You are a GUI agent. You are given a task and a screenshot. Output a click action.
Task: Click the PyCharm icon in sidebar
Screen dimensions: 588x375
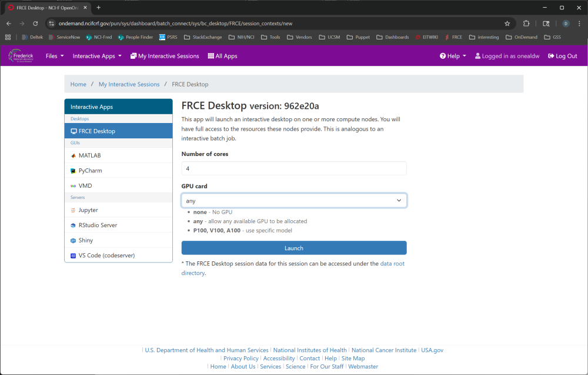point(73,171)
